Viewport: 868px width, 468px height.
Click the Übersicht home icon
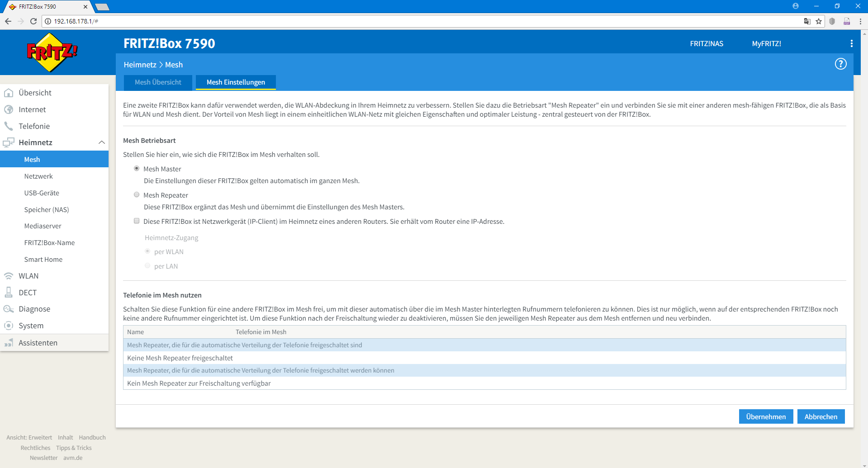(x=9, y=93)
